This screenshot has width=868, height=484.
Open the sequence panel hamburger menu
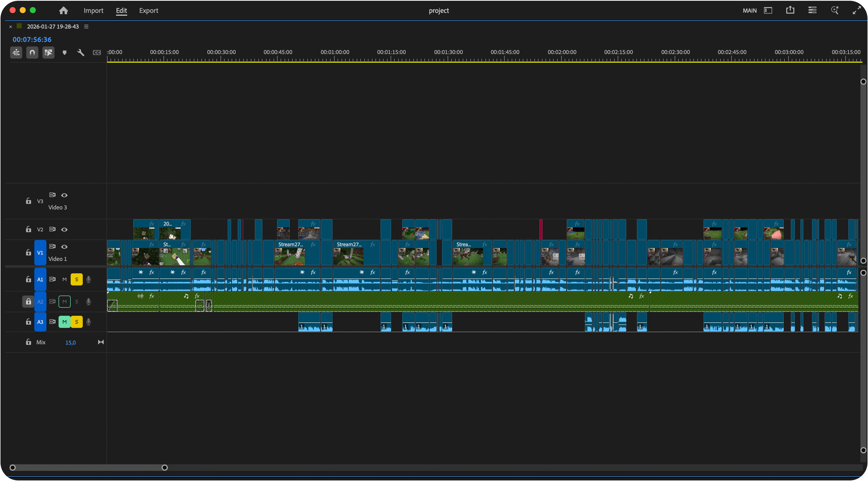pyautogui.click(x=86, y=26)
